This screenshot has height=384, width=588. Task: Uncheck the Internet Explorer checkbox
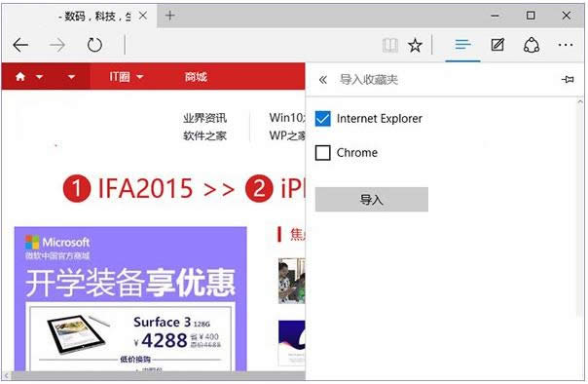(x=322, y=119)
